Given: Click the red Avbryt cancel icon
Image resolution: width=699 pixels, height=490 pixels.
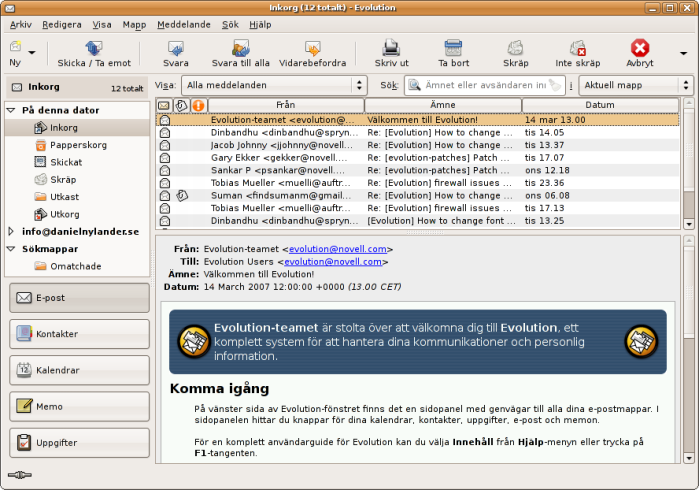Looking at the screenshot, I should coord(640,48).
